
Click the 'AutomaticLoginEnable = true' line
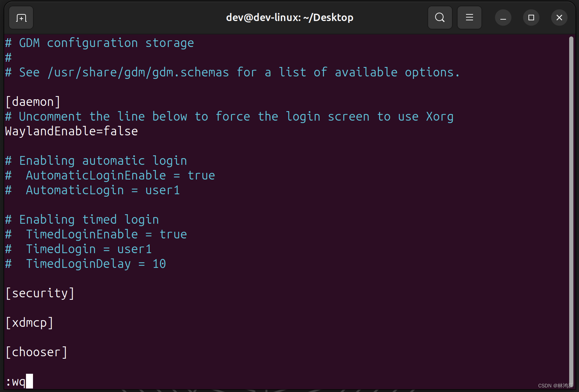pyautogui.click(x=110, y=175)
